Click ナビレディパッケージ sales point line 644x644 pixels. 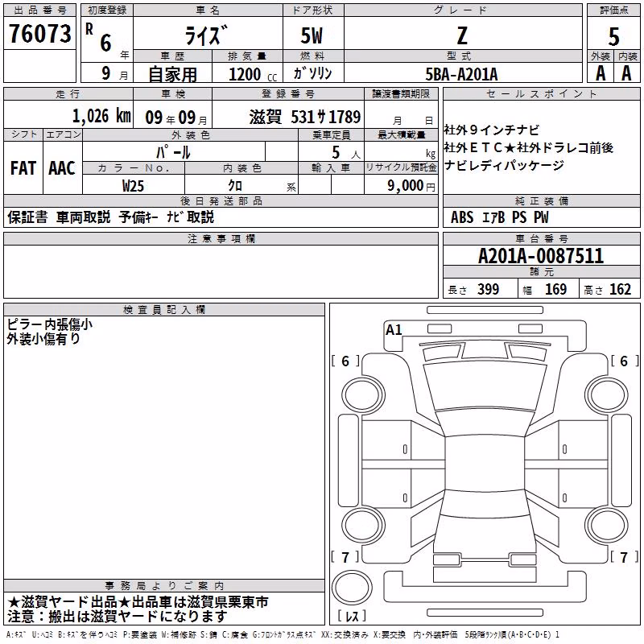point(505,166)
